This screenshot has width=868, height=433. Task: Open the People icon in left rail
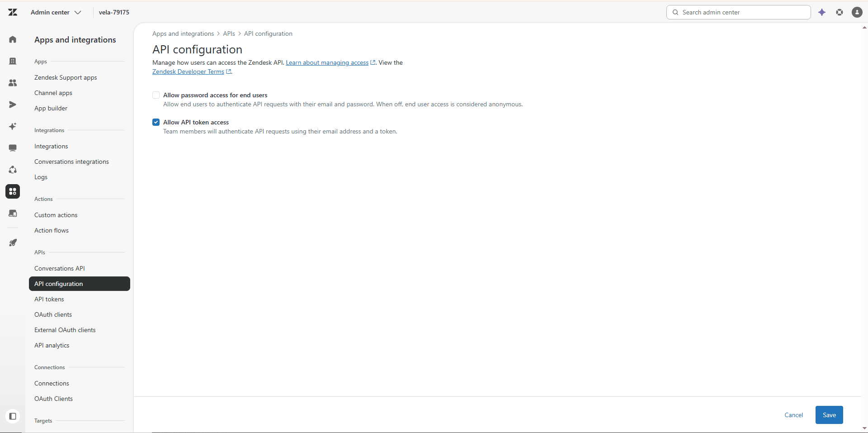click(13, 83)
